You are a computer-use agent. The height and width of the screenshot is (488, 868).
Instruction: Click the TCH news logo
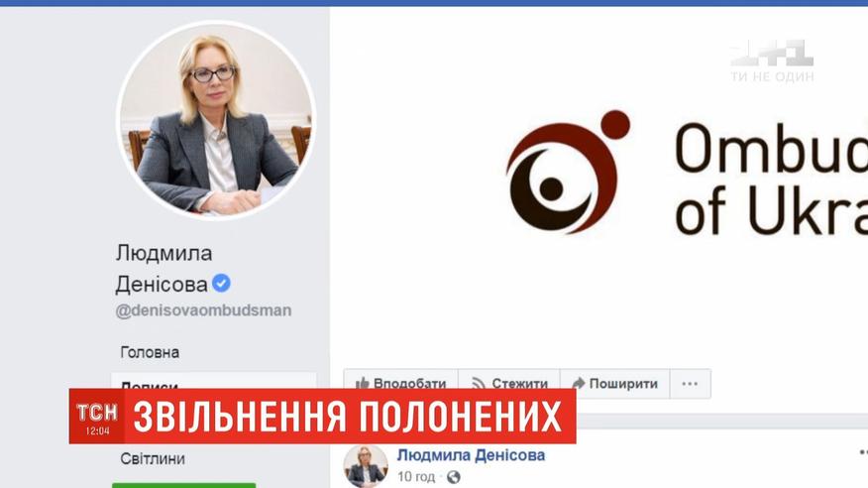(x=97, y=417)
